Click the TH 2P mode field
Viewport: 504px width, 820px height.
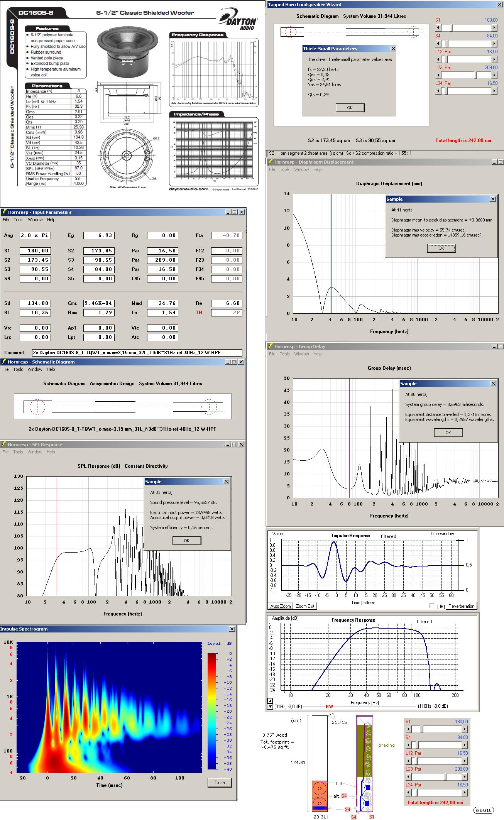(227, 313)
